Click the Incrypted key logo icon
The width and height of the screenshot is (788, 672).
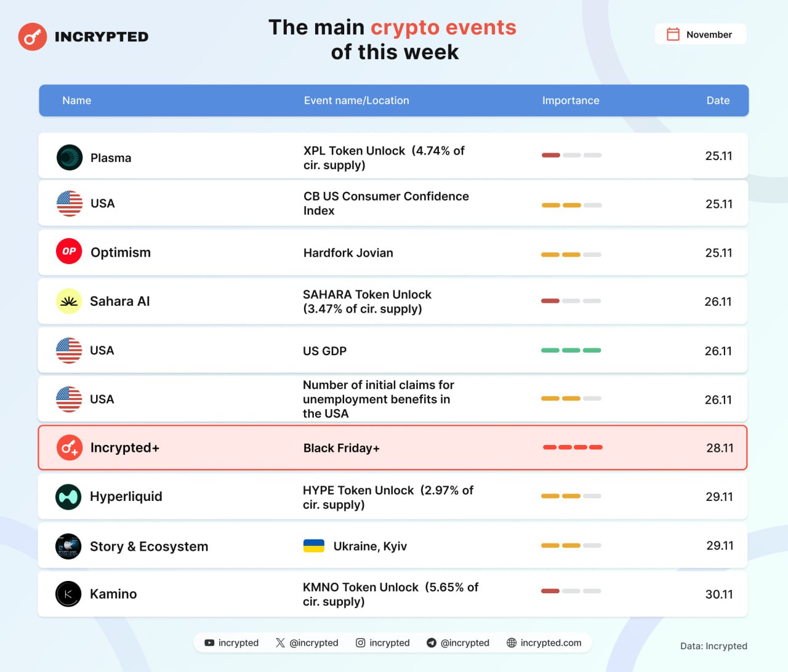33,37
